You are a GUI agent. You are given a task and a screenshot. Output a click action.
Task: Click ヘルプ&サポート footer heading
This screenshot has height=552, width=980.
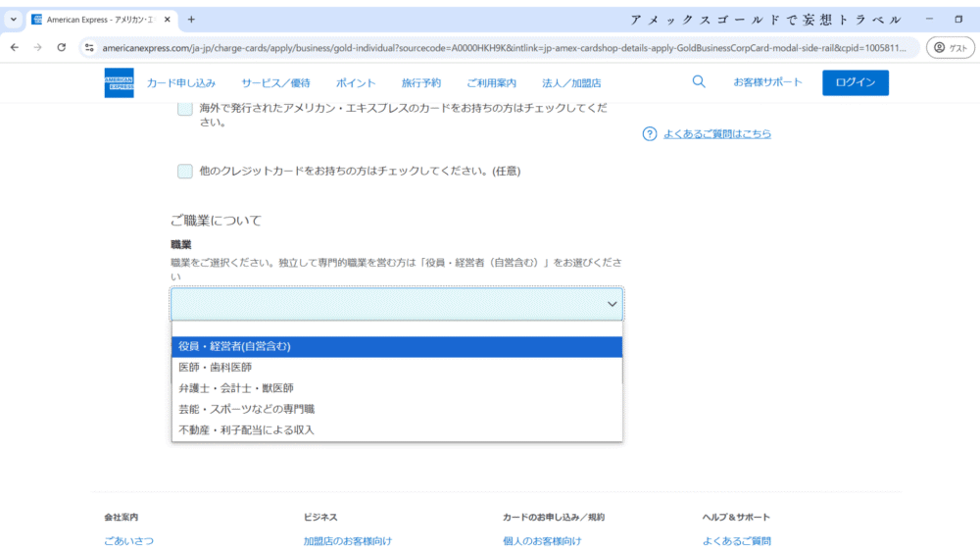[736, 517]
